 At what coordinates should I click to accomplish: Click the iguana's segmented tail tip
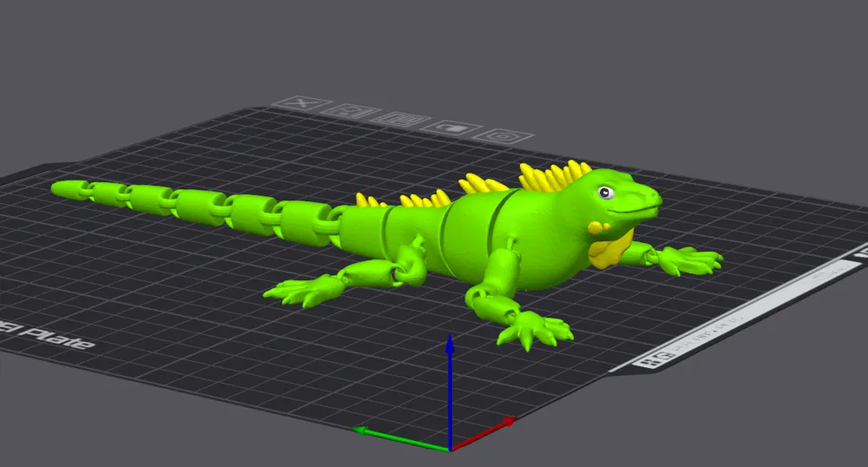pyautogui.click(x=69, y=188)
